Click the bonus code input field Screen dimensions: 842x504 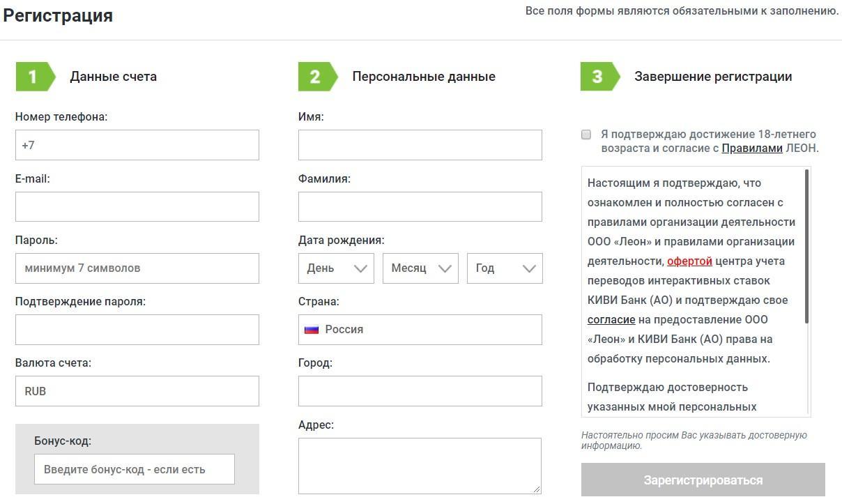click(x=135, y=469)
